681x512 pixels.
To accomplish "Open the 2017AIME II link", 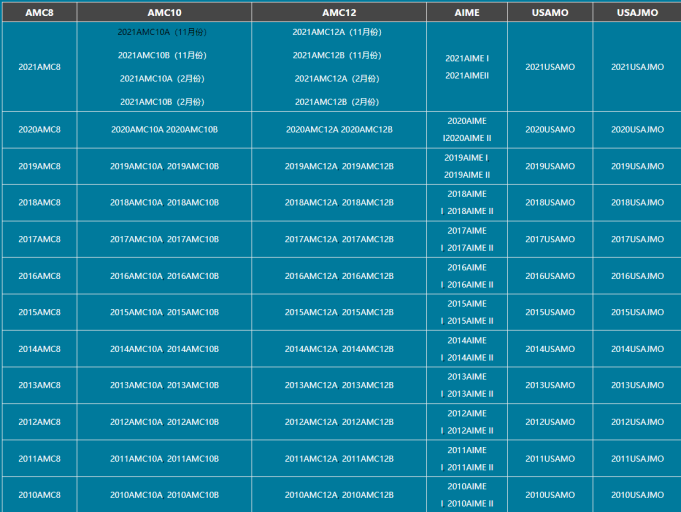I will click(470, 248).
